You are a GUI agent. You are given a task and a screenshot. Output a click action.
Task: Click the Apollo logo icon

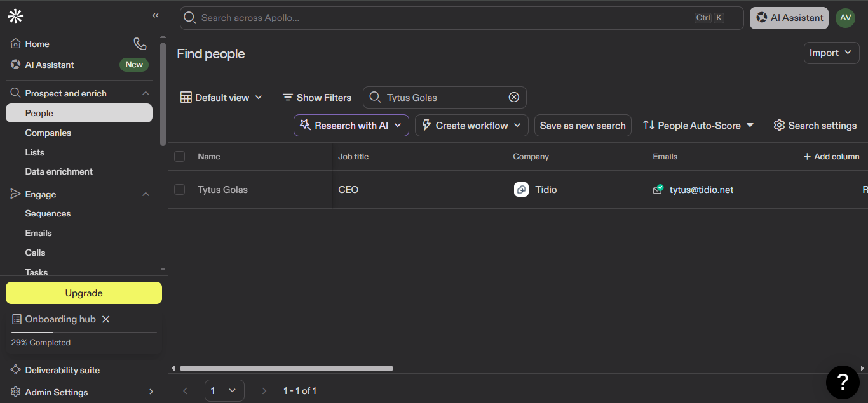point(15,17)
